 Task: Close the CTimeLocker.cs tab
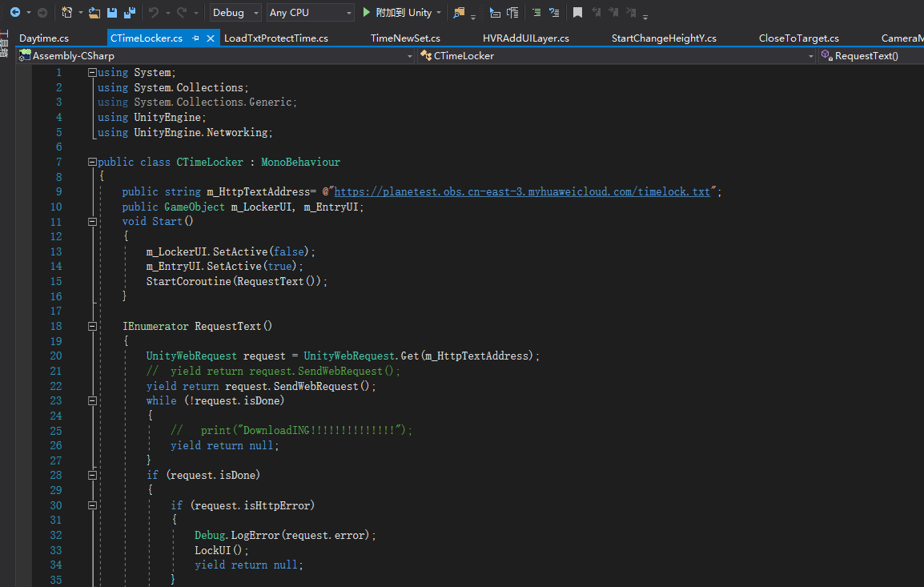pos(211,38)
